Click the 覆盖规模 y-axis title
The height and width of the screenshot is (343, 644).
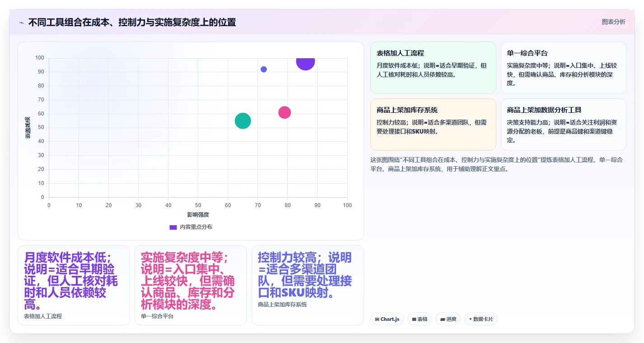28,128
